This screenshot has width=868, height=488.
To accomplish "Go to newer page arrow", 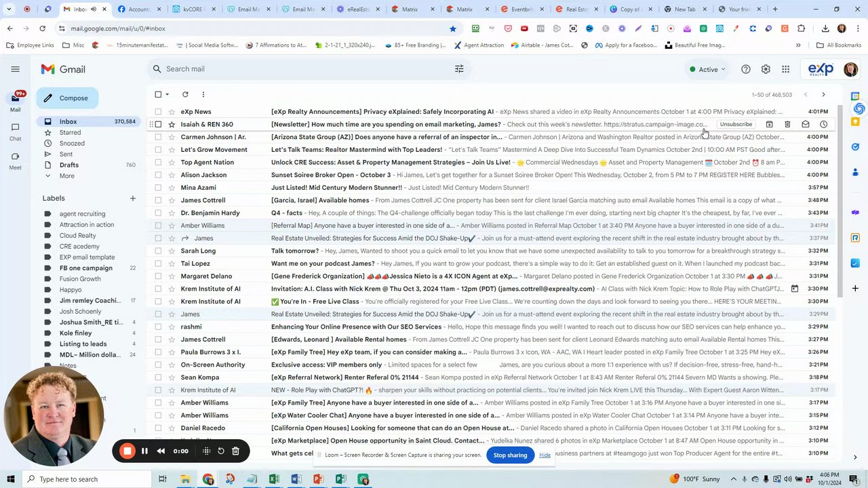I will click(805, 95).
